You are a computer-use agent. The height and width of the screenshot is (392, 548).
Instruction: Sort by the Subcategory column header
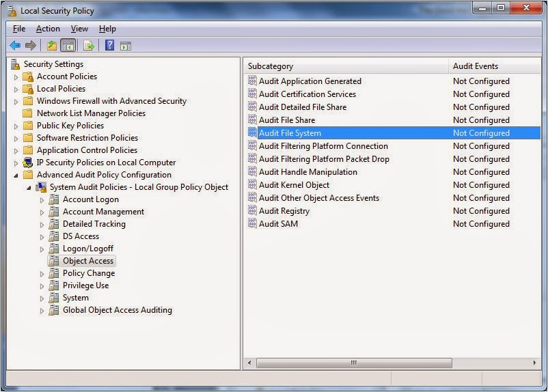[346, 66]
